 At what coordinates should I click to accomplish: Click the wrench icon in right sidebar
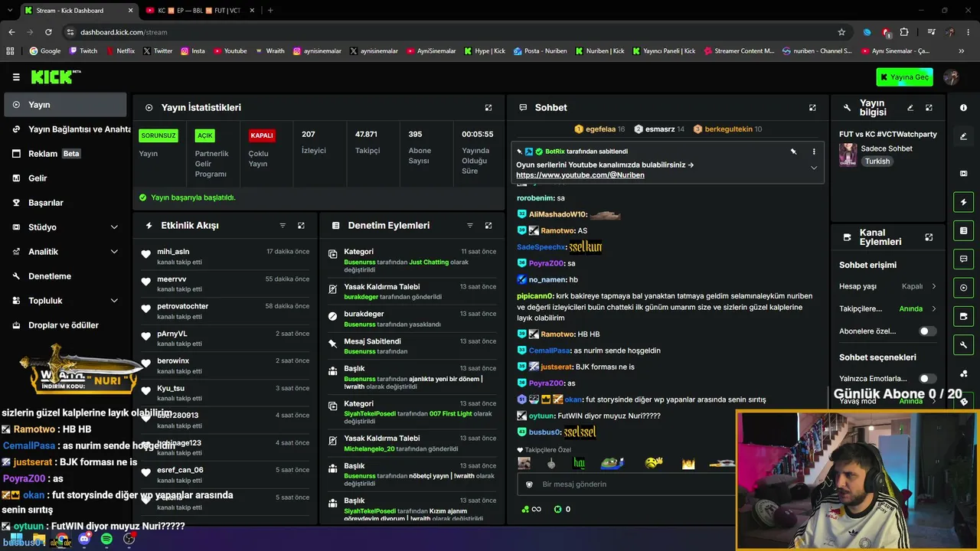click(963, 344)
